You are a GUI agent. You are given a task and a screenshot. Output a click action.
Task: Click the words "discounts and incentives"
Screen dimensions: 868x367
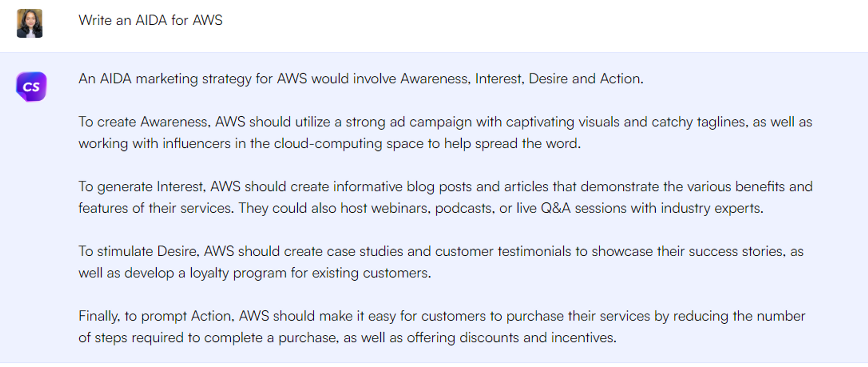pos(537,338)
